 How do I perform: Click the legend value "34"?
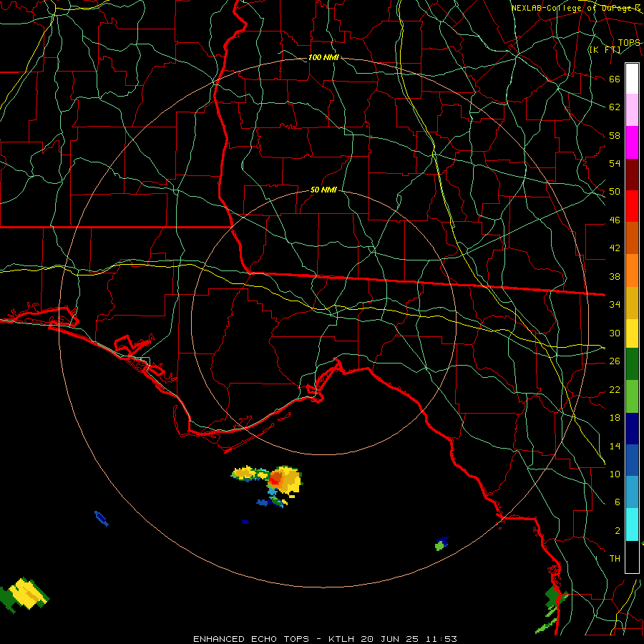point(615,305)
